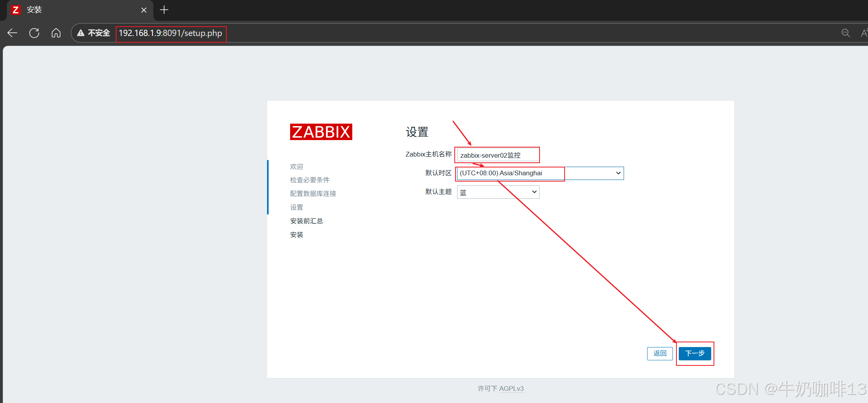Viewport: 868px width, 403px height.
Task: Click the ZABBIX logo
Action: pos(321,132)
